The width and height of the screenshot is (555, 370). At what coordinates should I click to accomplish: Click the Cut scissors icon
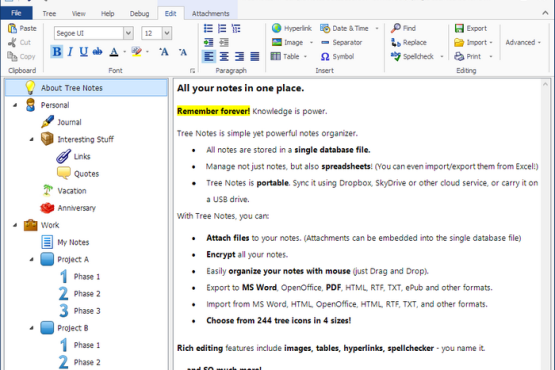12,42
